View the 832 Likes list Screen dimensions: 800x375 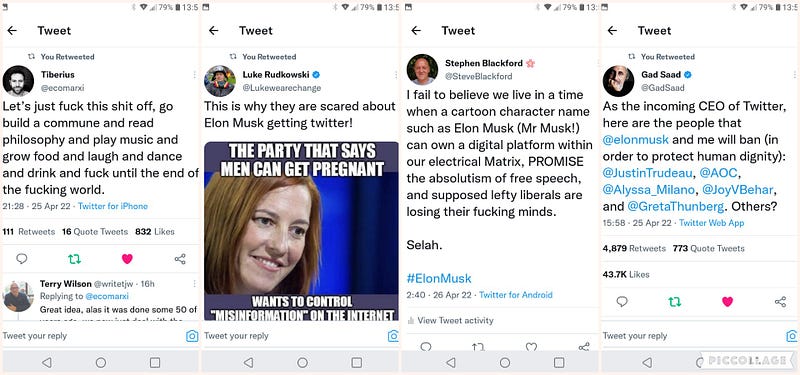155,232
